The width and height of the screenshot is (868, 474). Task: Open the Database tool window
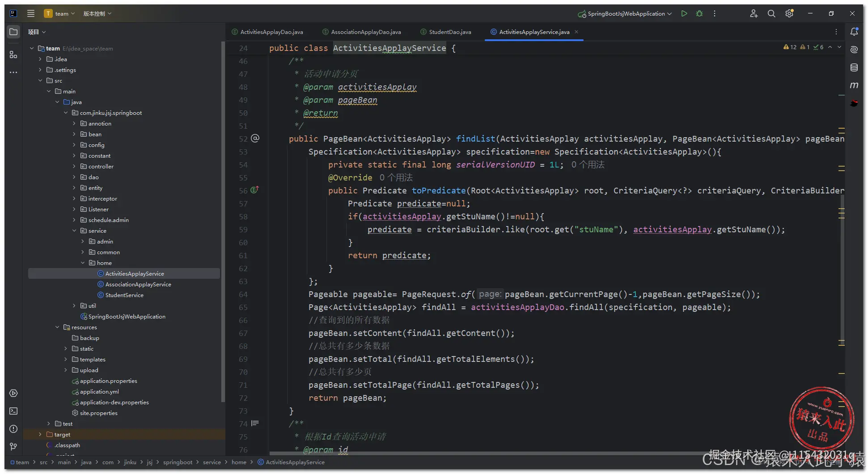(854, 67)
